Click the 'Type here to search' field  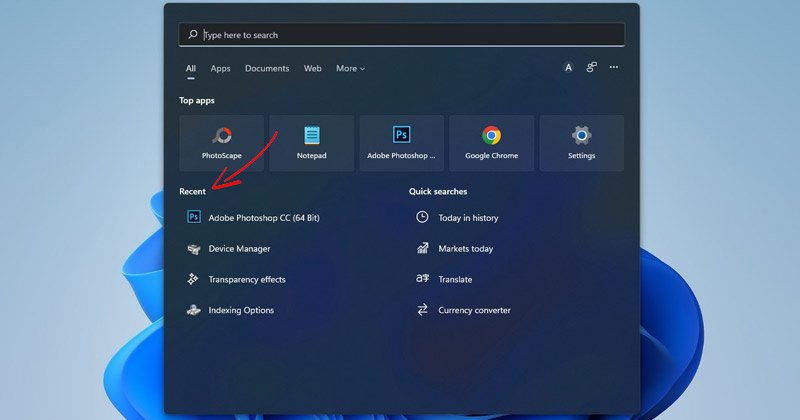(402, 35)
